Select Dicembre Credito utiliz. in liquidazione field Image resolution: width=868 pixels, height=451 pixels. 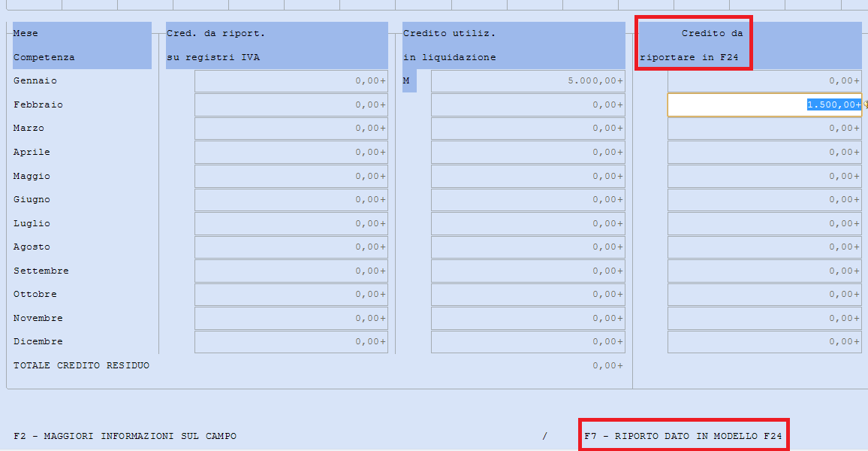click(x=528, y=342)
